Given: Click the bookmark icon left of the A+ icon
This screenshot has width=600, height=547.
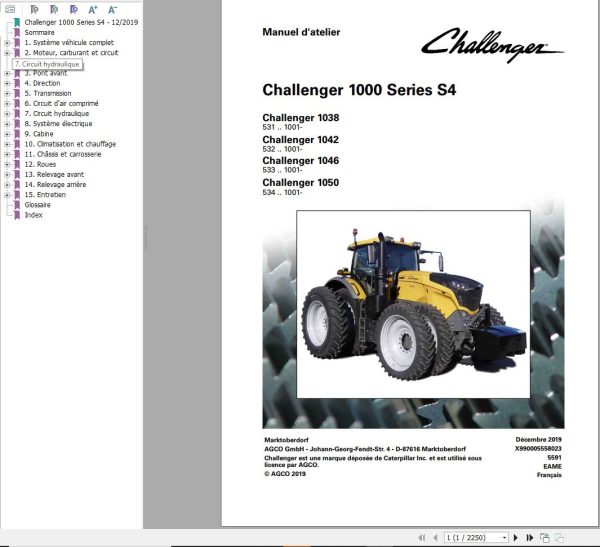Looking at the screenshot, I should pyautogui.click(x=73, y=10).
